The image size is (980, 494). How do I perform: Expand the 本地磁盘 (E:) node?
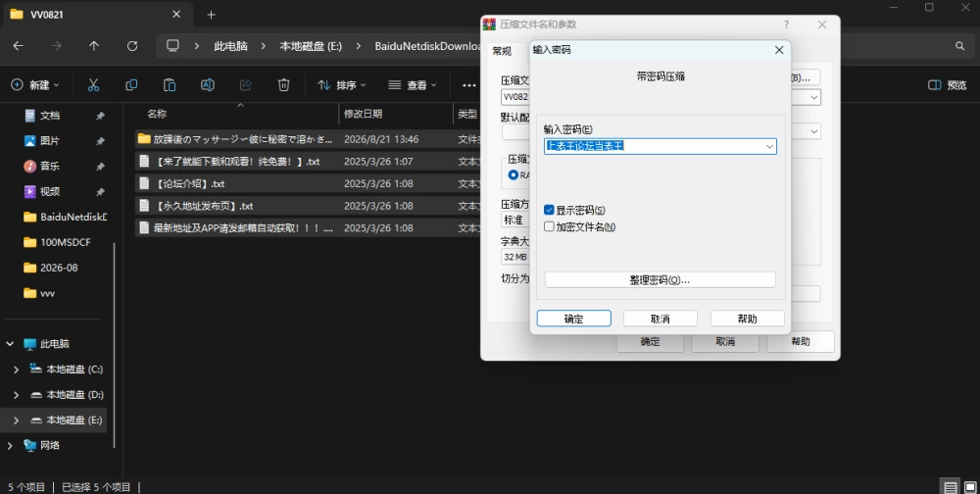(x=17, y=420)
